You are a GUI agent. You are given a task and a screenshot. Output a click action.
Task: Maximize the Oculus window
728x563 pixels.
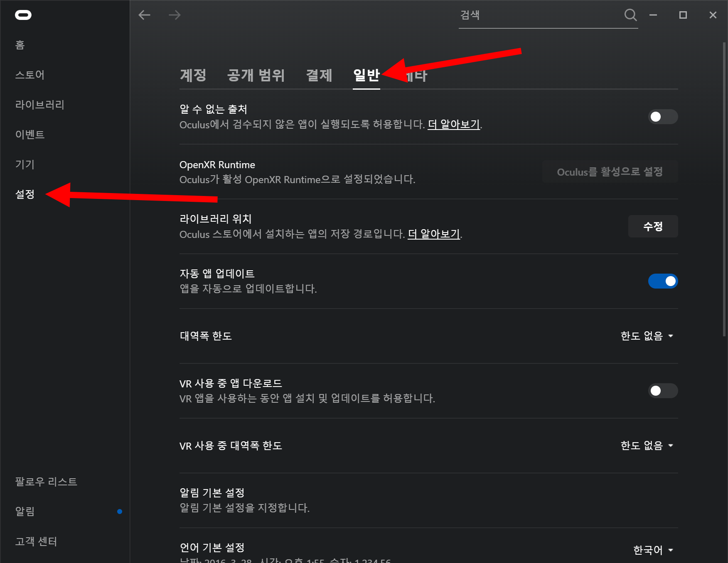click(683, 15)
